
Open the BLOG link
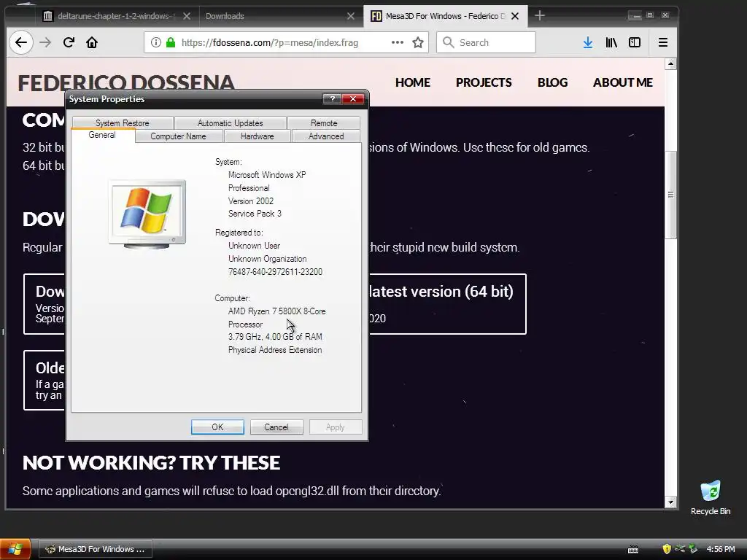pos(553,82)
